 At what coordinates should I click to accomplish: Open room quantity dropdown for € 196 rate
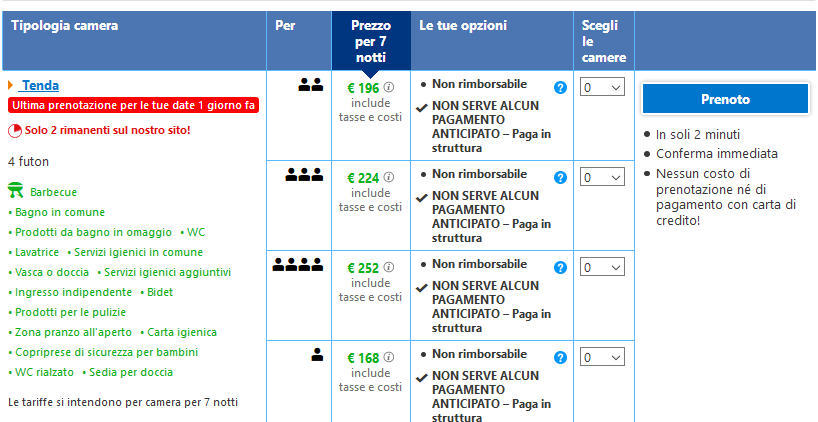(603, 87)
